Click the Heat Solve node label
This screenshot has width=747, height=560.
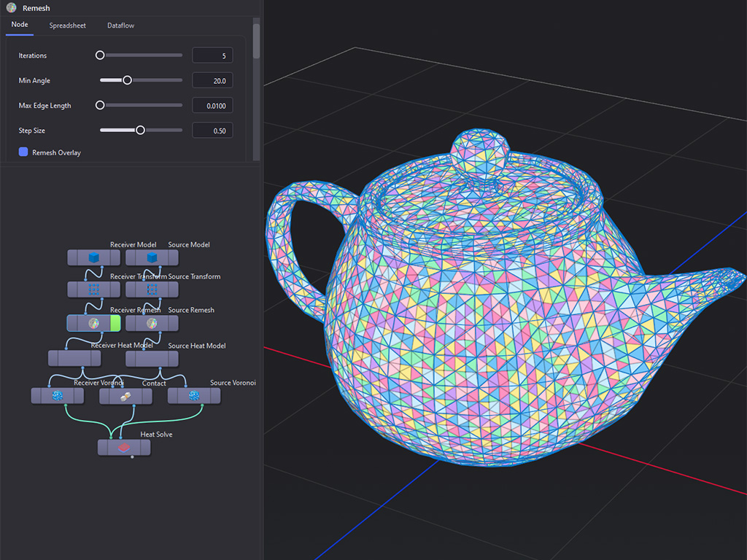coord(156,435)
